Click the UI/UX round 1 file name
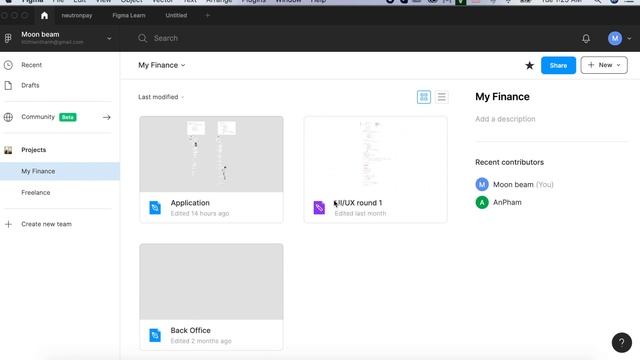The image size is (640, 360). 358,203
